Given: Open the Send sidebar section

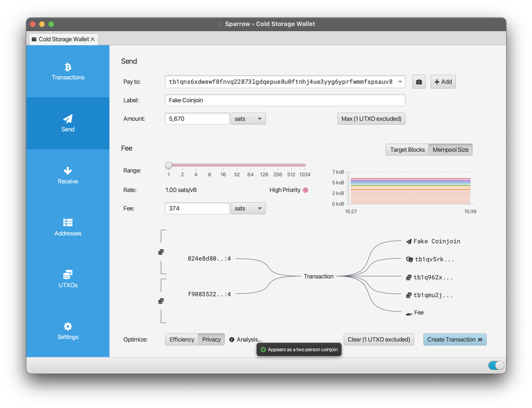Looking at the screenshot, I should [x=68, y=124].
